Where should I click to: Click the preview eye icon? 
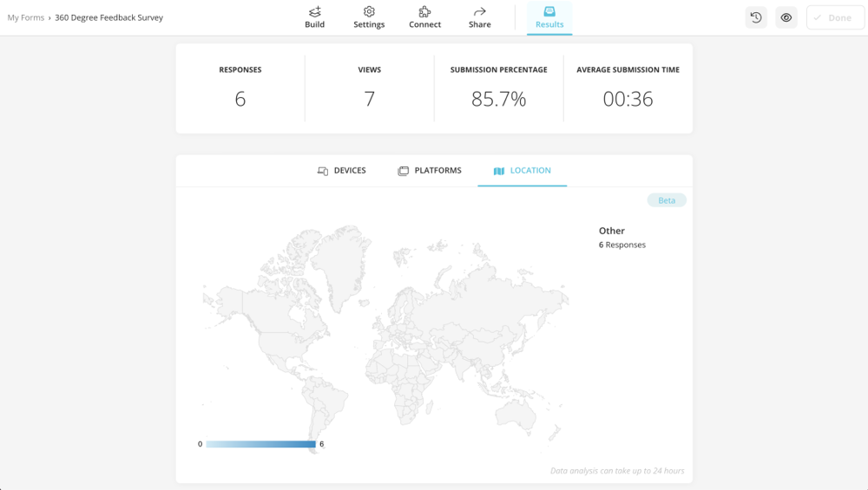pyautogui.click(x=786, y=17)
